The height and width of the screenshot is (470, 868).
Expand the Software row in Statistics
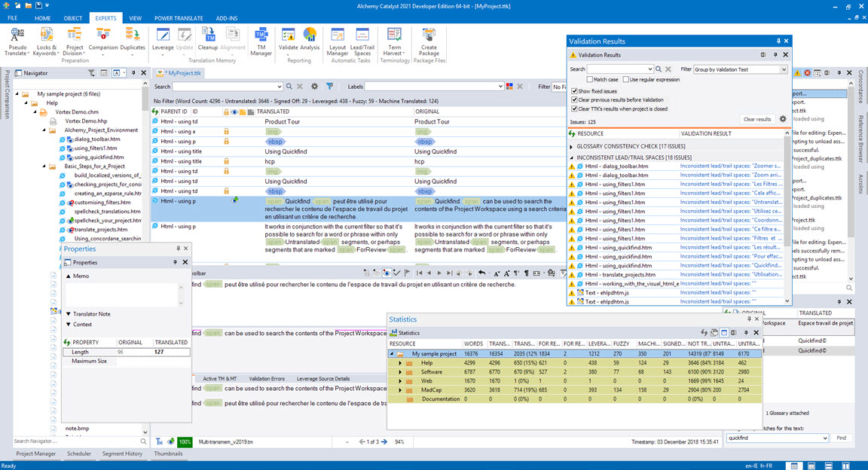(x=400, y=372)
